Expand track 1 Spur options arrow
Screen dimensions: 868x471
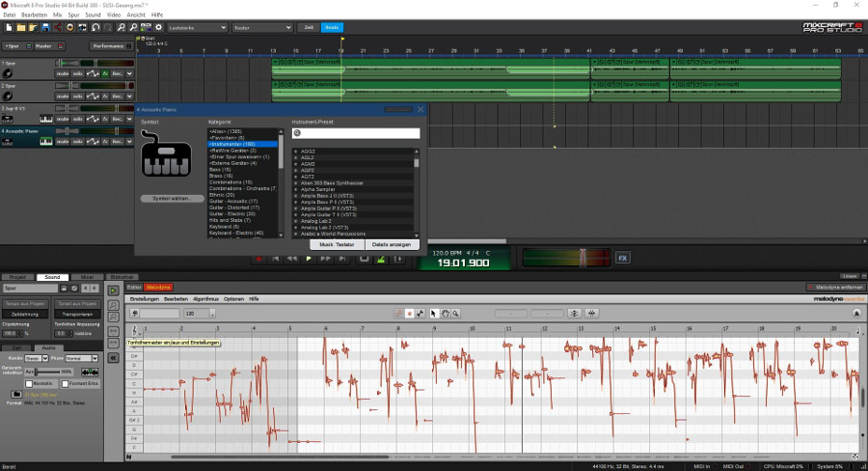129,73
